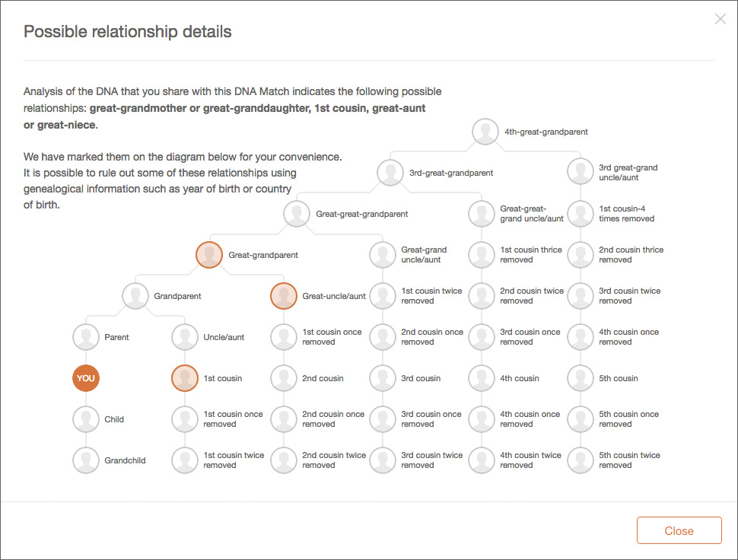This screenshot has height=560, width=738.
Task: Select the Uncle/aunt avatar icon
Action: 184,337
